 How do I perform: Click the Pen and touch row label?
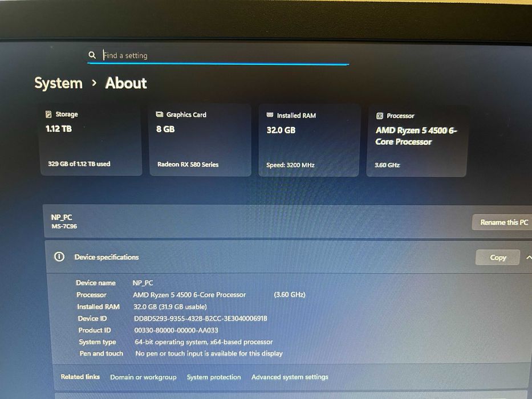click(x=101, y=353)
